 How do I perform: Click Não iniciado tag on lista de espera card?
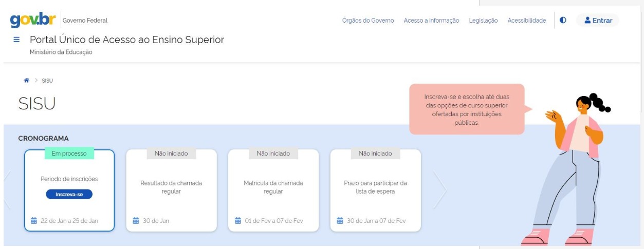pos(375,153)
